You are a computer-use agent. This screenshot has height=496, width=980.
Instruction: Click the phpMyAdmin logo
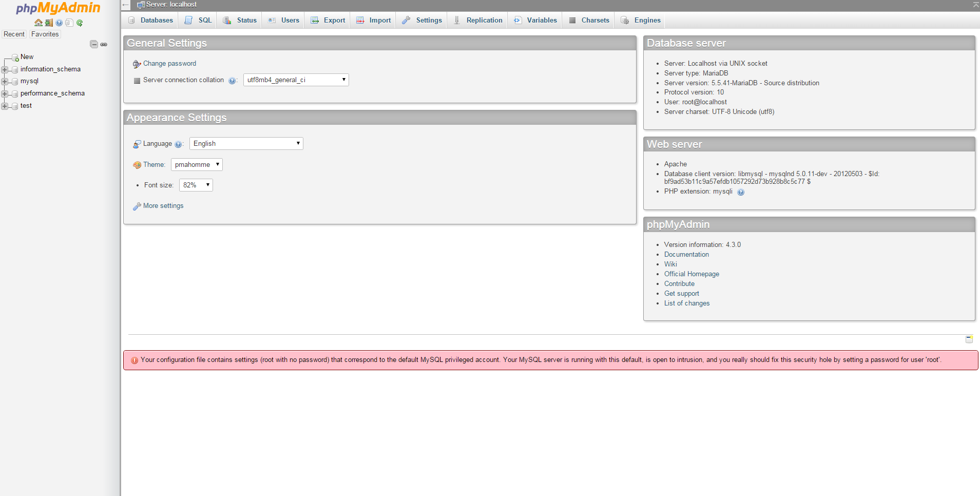(58, 8)
